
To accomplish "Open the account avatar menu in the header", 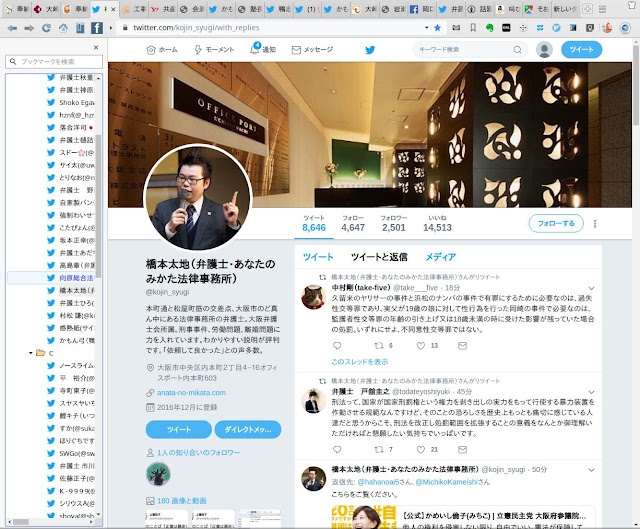I will click(x=544, y=50).
